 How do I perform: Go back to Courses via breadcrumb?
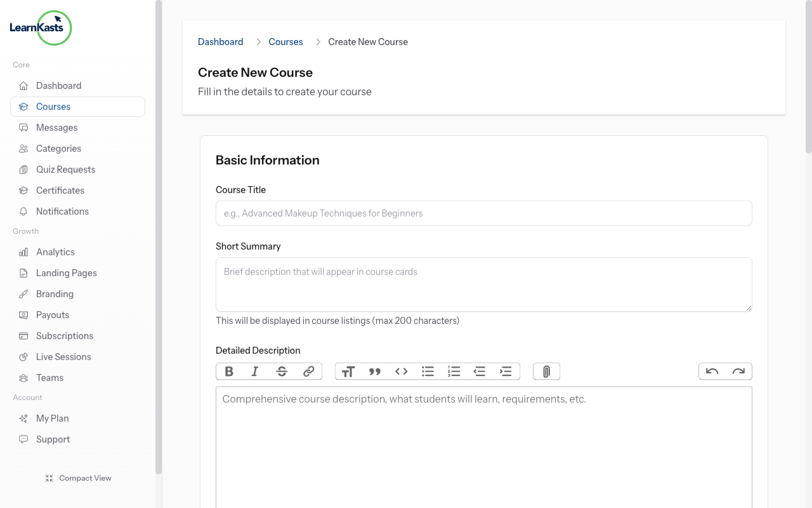(x=285, y=41)
